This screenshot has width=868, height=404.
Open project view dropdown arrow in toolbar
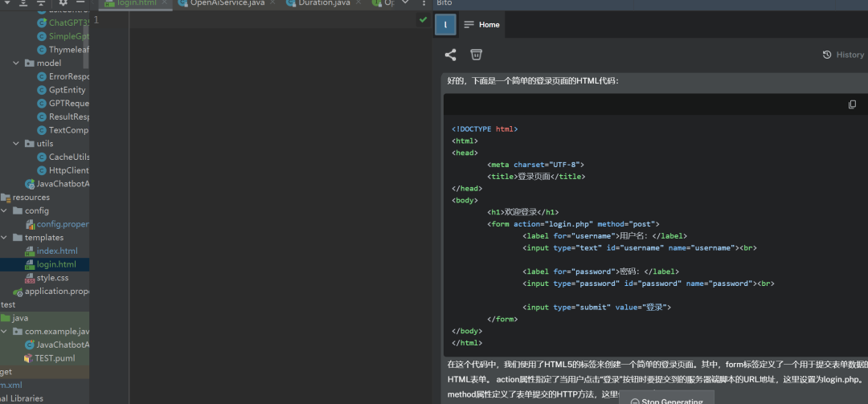coord(8,2)
